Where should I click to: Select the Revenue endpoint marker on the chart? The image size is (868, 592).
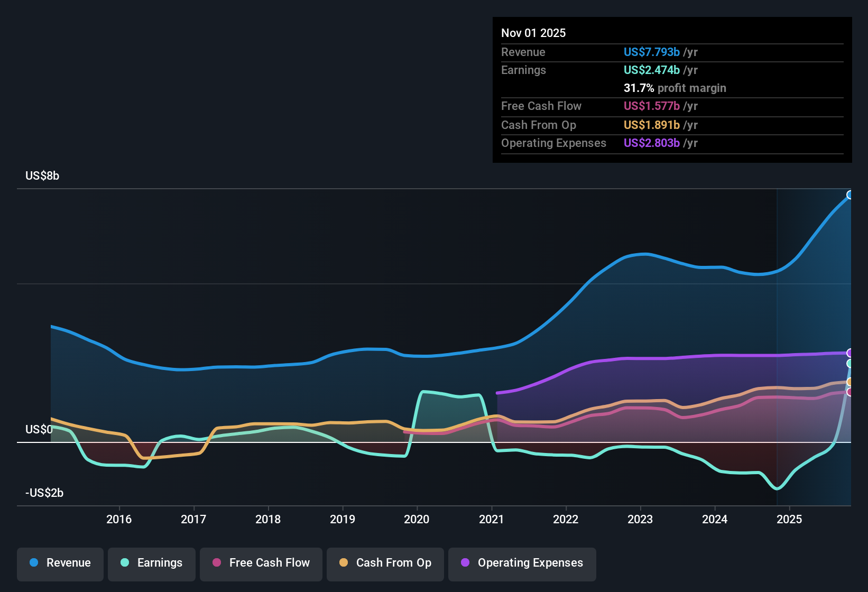coord(850,195)
